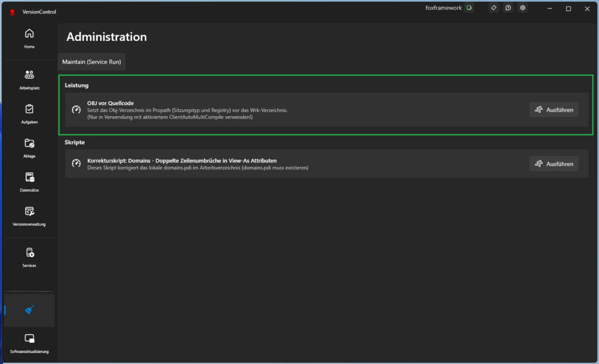The image size is (599, 364).
Task: Go to Arbeitsplatz in the sidebar
Action: tap(29, 79)
